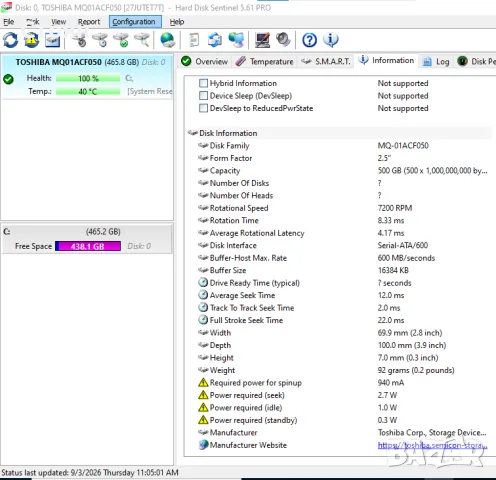Open the Toshiba manufacturer website link
496x480 pixels.
[x=432, y=445]
